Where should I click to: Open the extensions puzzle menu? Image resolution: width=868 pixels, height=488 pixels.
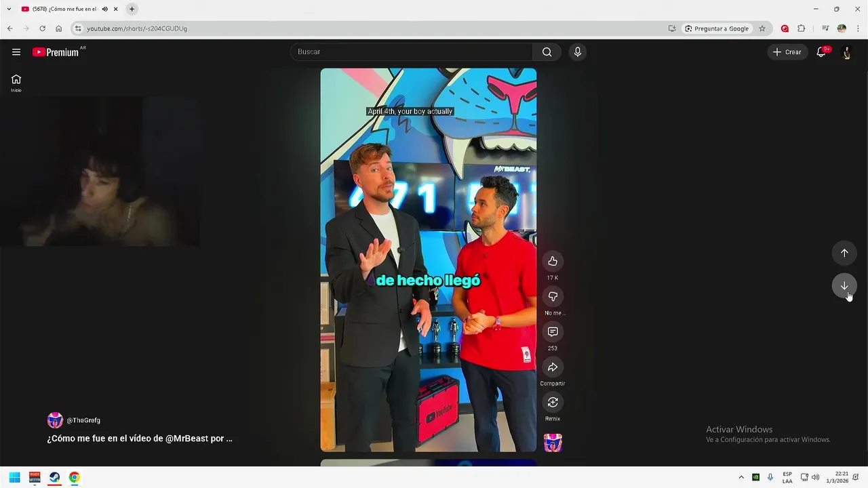point(801,28)
